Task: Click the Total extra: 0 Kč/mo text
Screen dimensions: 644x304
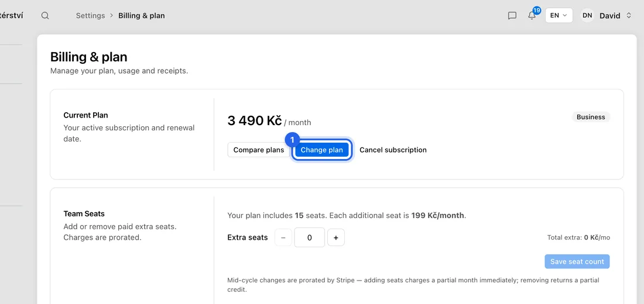Action: point(578,237)
